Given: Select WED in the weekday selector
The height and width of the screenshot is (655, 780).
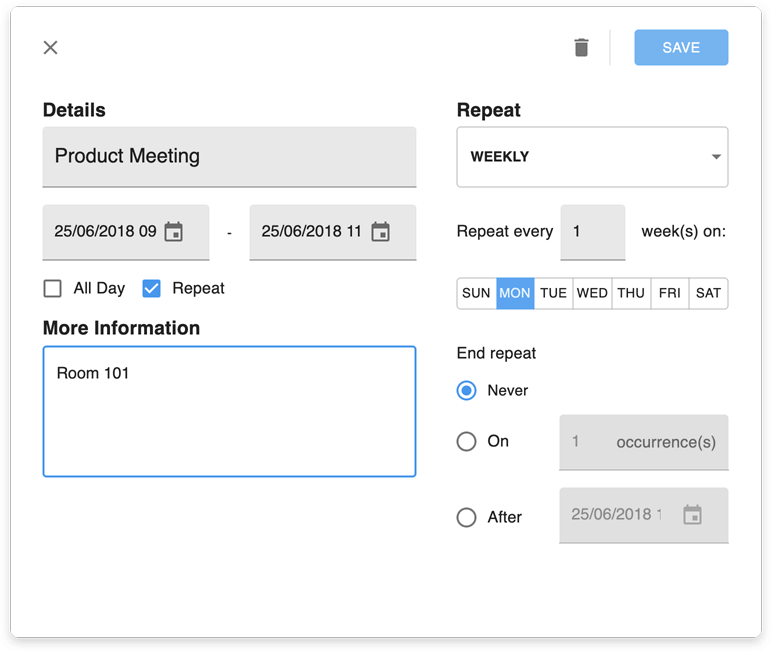Looking at the screenshot, I should coord(592,294).
